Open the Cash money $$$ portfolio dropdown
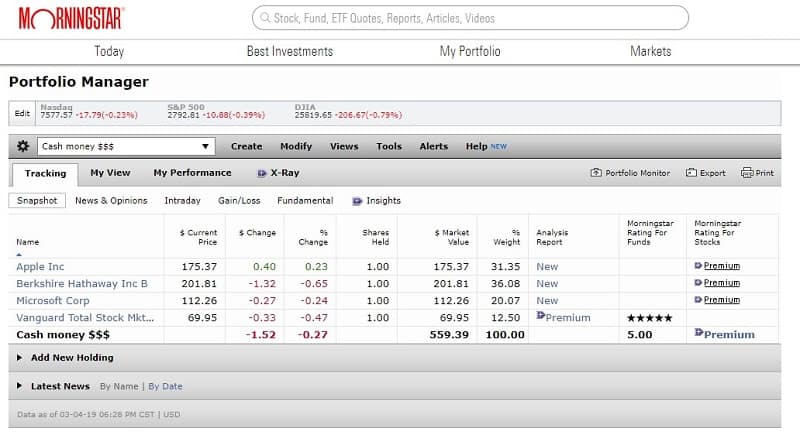 (126, 146)
